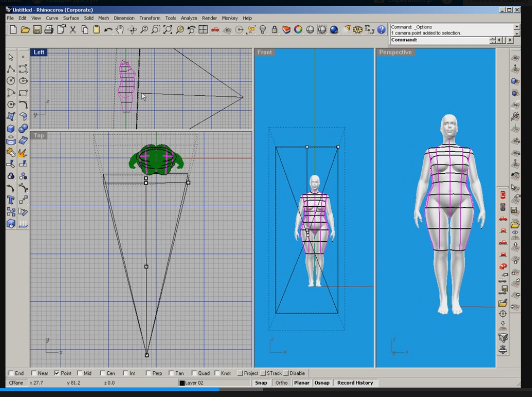Uncheck the Point osnap checkbox

tap(57, 373)
